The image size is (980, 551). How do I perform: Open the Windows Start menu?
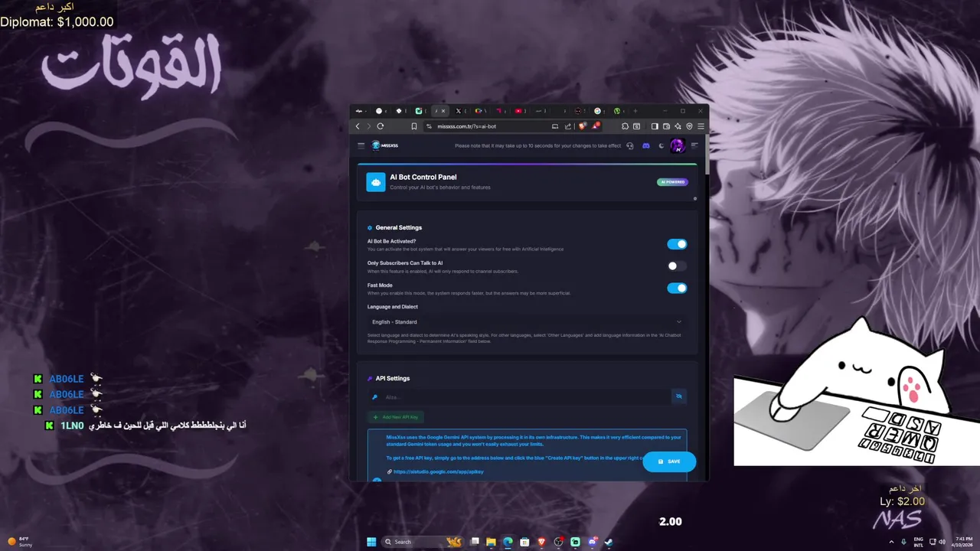(x=371, y=542)
